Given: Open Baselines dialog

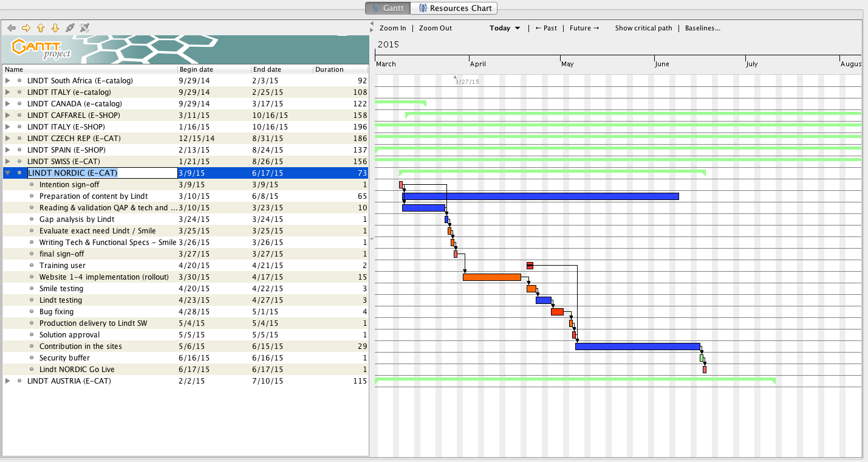Looking at the screenshot, I should point(703,28).
